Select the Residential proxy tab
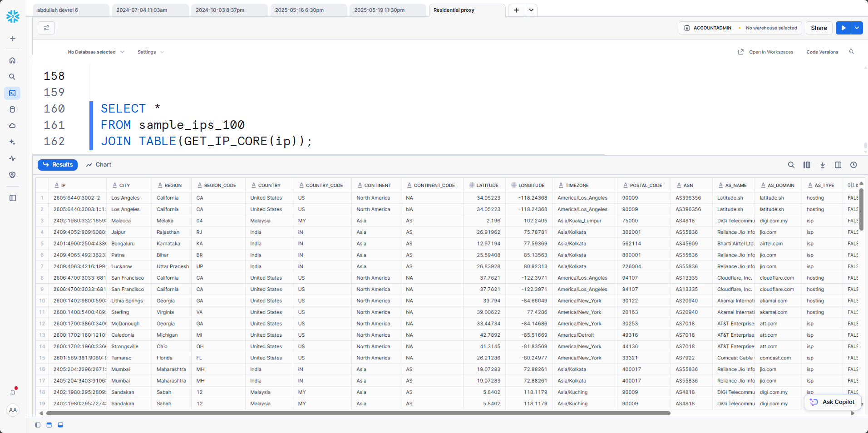 [467, 10]
